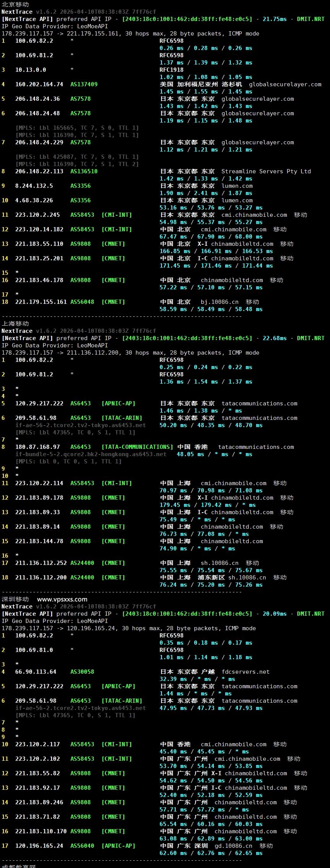The height and width of the screenshot is (868, 330).
Task: Click hop IP 221.183.144.78
Action: click(39, 541)
